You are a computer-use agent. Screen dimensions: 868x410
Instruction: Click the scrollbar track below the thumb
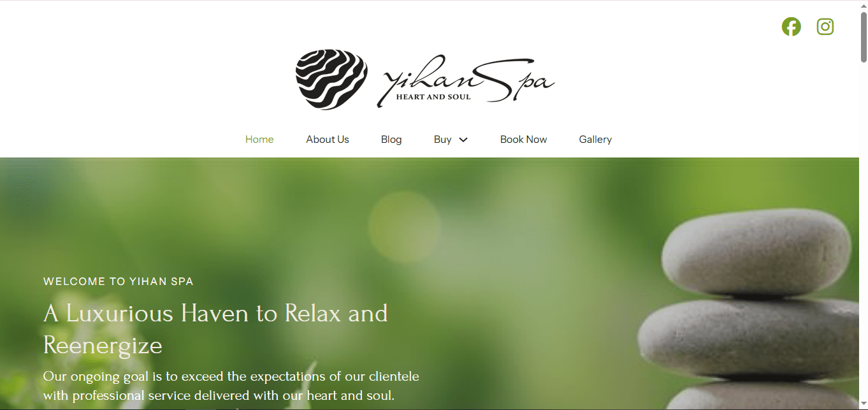pyautogui.click(x=864, y=236)
